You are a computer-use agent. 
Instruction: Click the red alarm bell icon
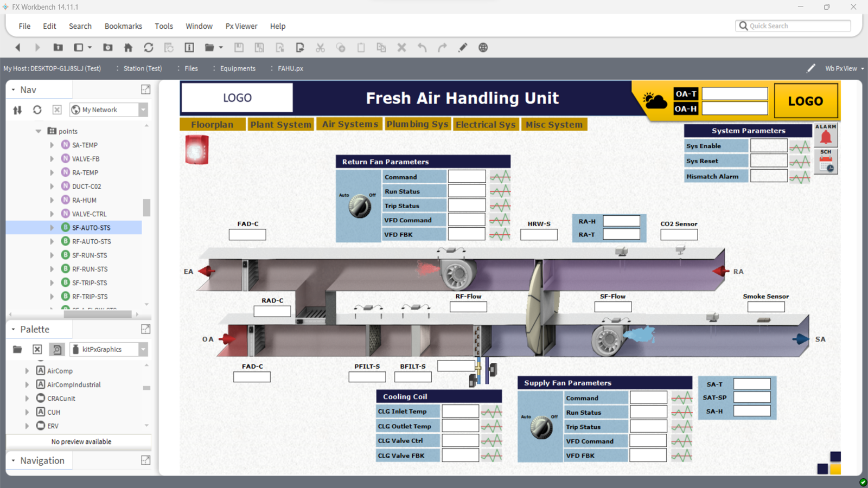coord(826,137)
